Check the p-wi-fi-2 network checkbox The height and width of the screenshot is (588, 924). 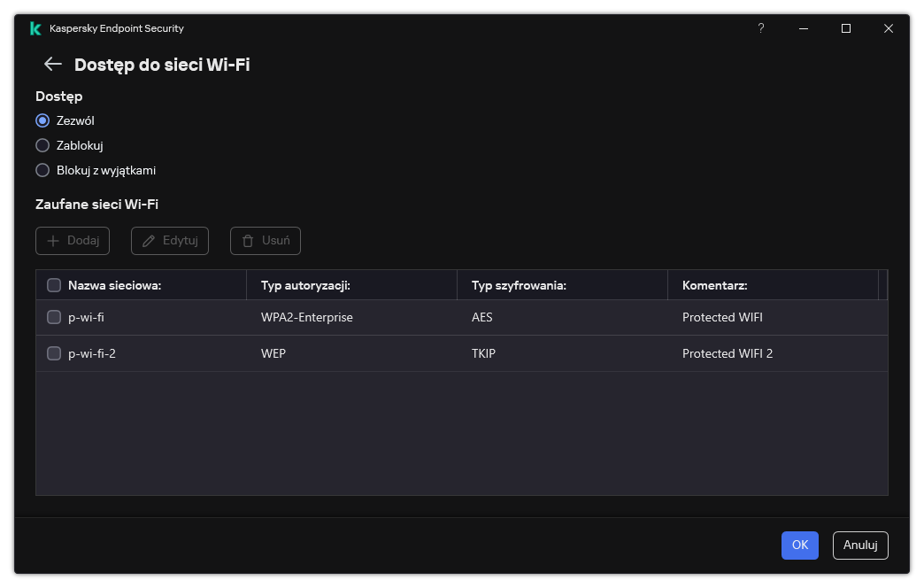[x=54, y=353]
